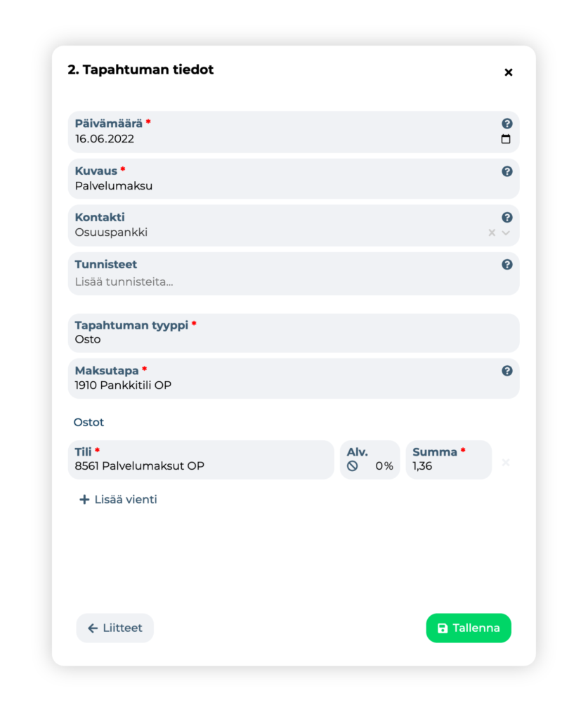Open help for Päivämäärä field
The image size is (588, 719).
point(507,124)
